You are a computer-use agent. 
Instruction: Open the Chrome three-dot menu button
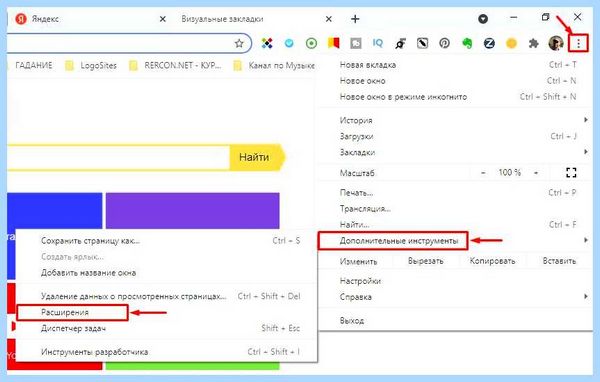(578, 44)
